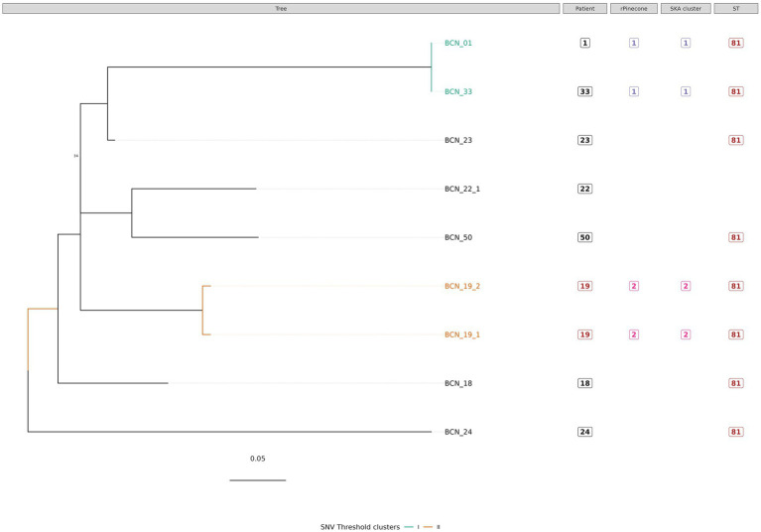Click the rPinecone column header

click(x=633, y=8)
